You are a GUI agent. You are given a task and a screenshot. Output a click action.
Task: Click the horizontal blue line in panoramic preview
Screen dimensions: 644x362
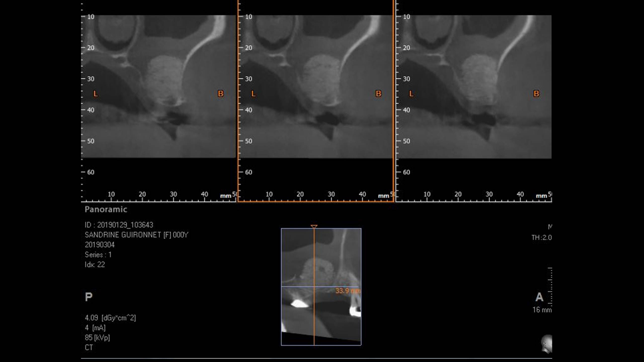[x=297, y=286]
